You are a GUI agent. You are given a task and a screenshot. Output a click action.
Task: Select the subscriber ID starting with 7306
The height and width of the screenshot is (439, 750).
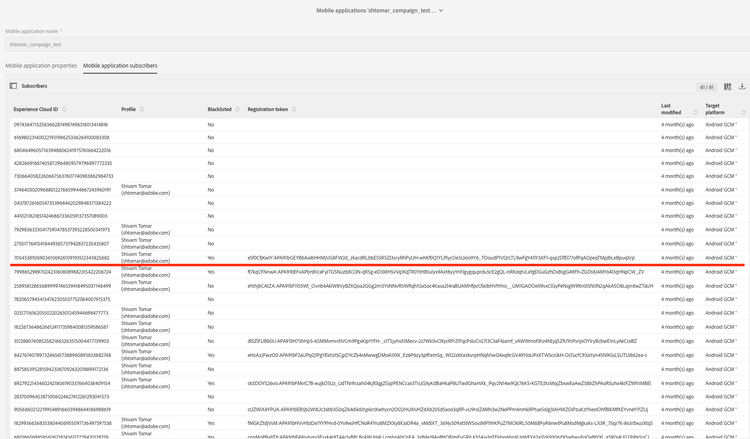[x=64, y=176]
